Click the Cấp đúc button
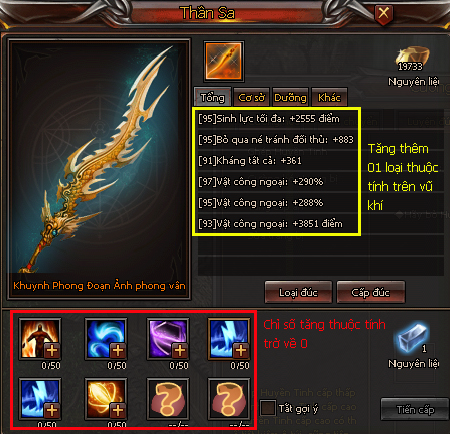450x434 pixels. [371, 292]
